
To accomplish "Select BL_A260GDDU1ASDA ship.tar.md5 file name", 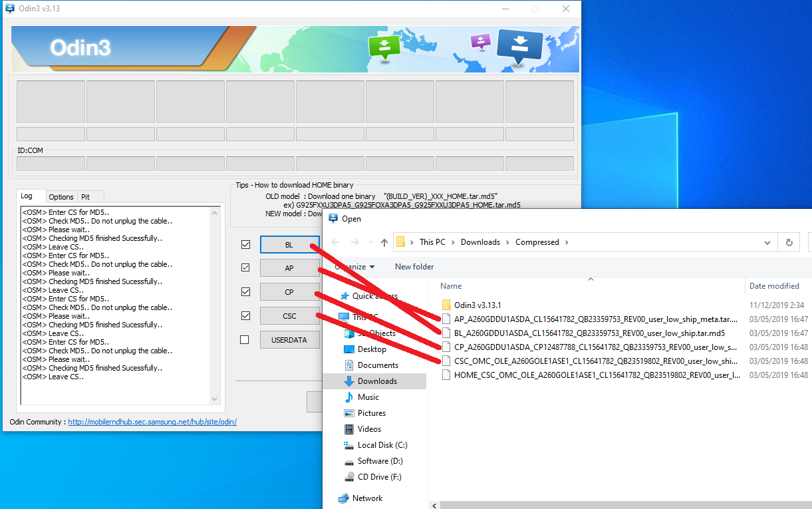I will (x=590, y=333).
